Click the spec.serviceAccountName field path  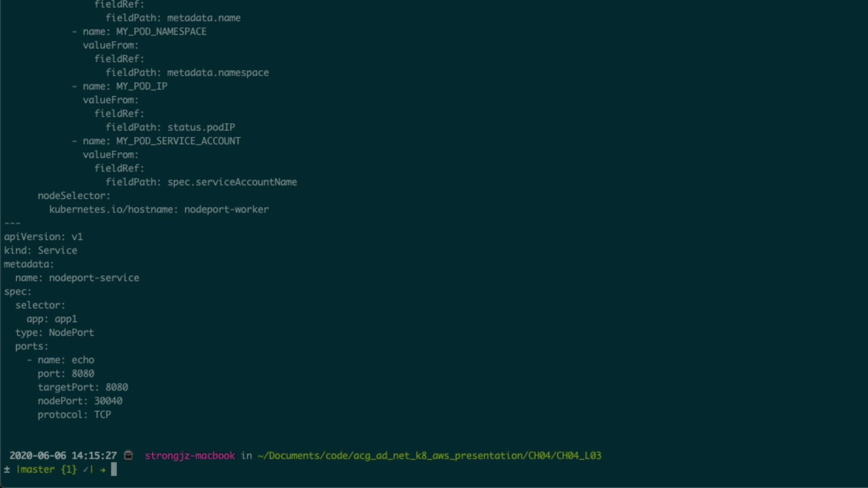click(x=232, y=182)
